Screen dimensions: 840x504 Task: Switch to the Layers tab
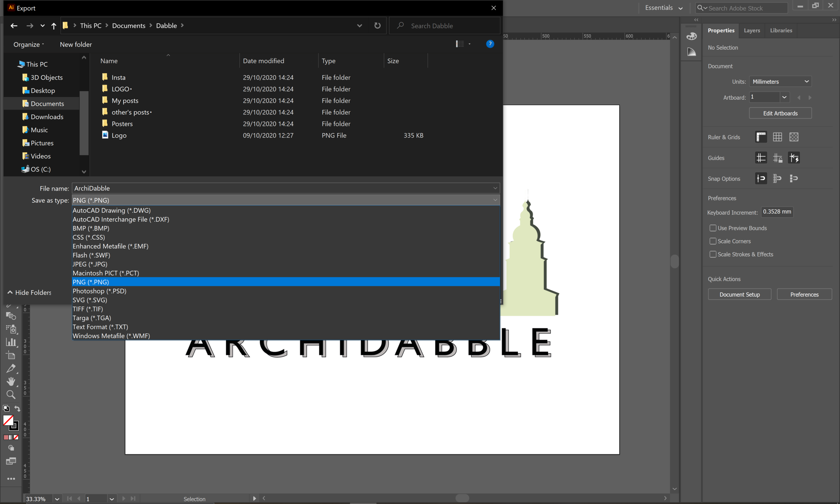752,31
